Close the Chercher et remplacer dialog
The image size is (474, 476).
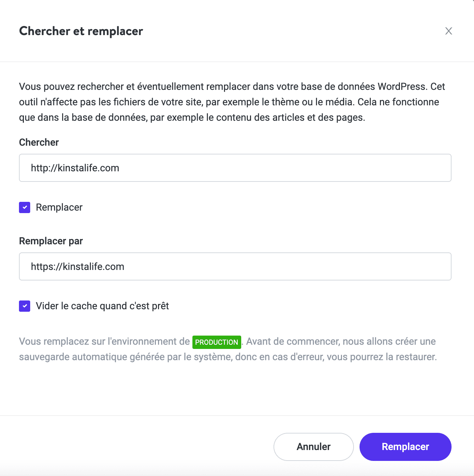pyautogui.click(x=448, y=31)
